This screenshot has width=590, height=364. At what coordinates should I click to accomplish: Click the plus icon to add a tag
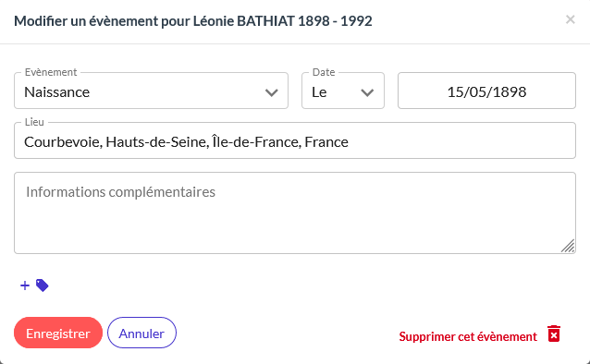tap(25, 285)
